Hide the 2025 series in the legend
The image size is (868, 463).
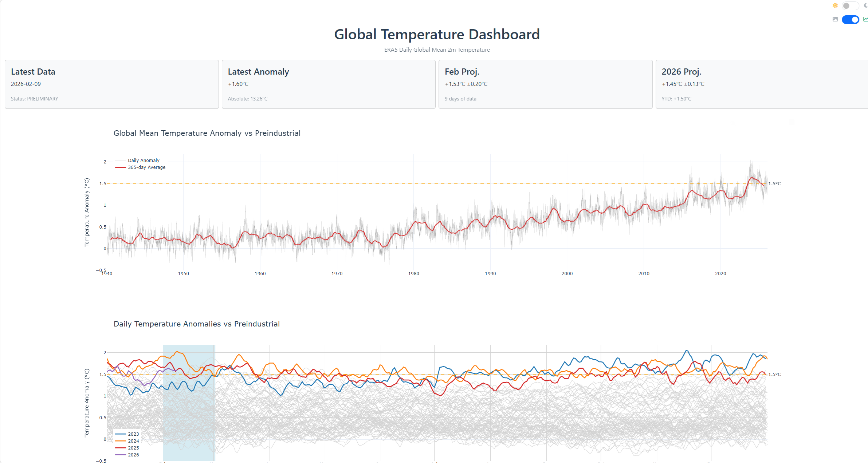point(133,448)
